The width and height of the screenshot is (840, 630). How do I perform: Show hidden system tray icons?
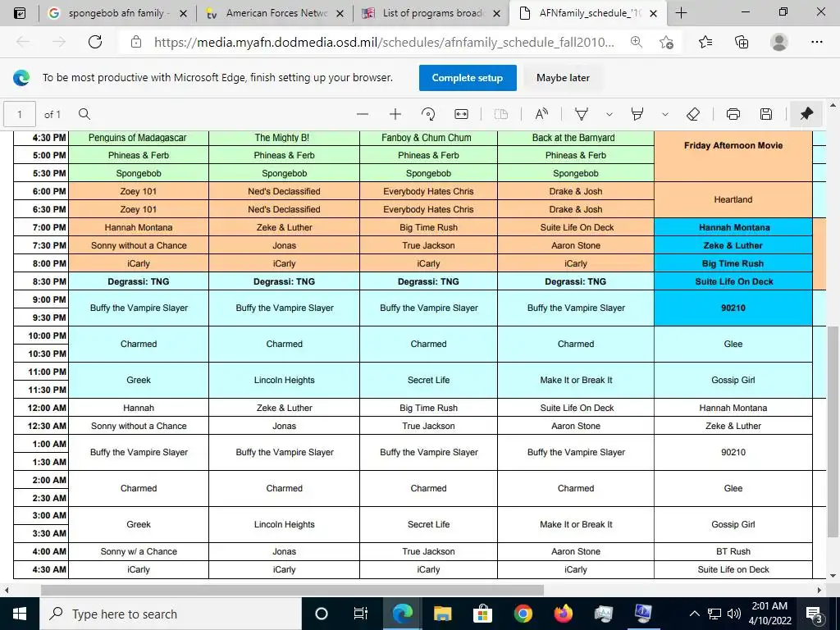click(694, 614)
